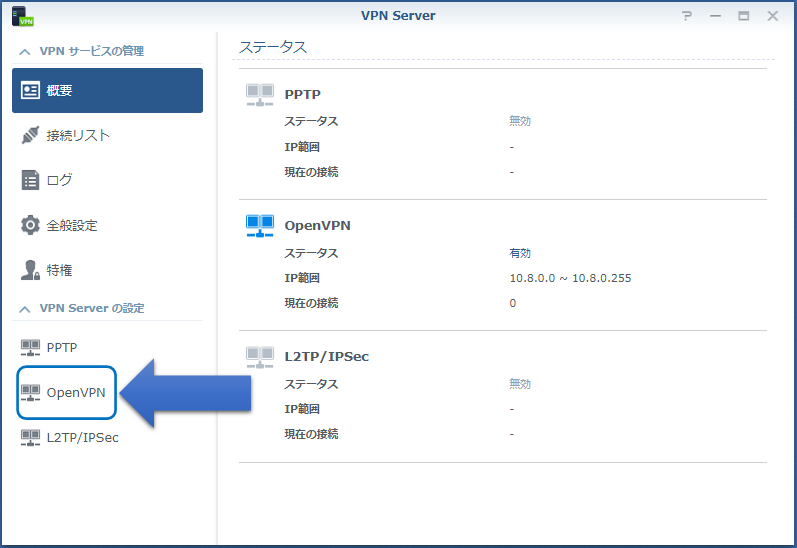
Task: Open 接続リスト connection list
Action: (x=107, y=135)
